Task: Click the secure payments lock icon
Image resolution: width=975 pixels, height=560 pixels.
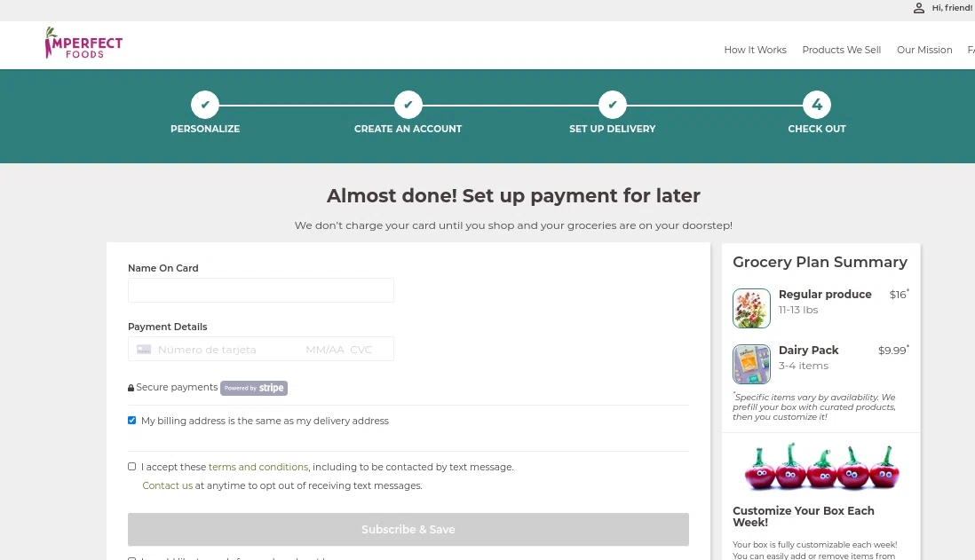Action: tap(131, 388)
